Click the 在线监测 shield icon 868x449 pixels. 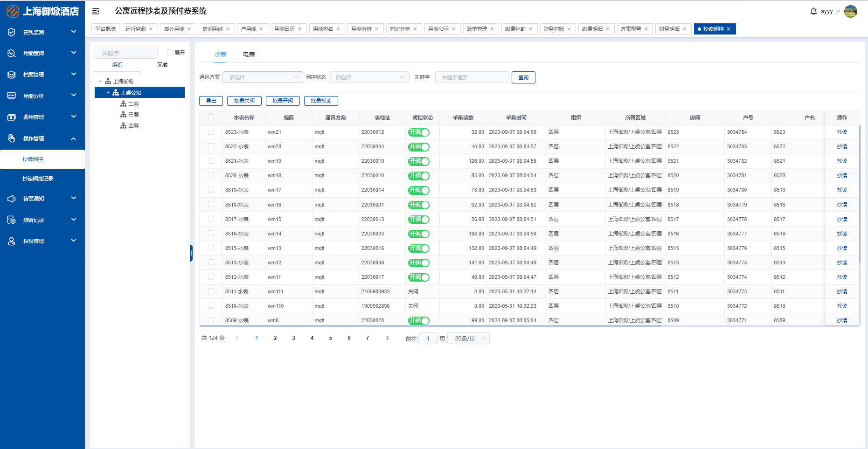pos(12,32)
